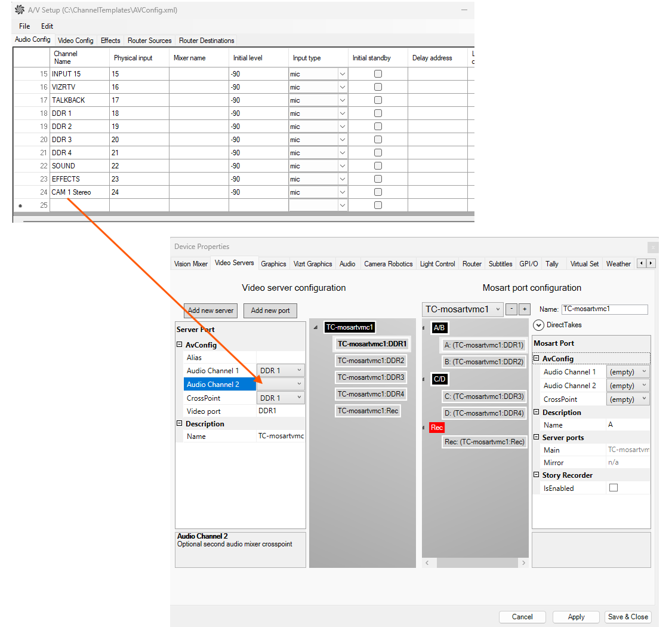Click right arrow of port list scrollbar
This screenshot has height=627, width=672.
tap(523, 563)
